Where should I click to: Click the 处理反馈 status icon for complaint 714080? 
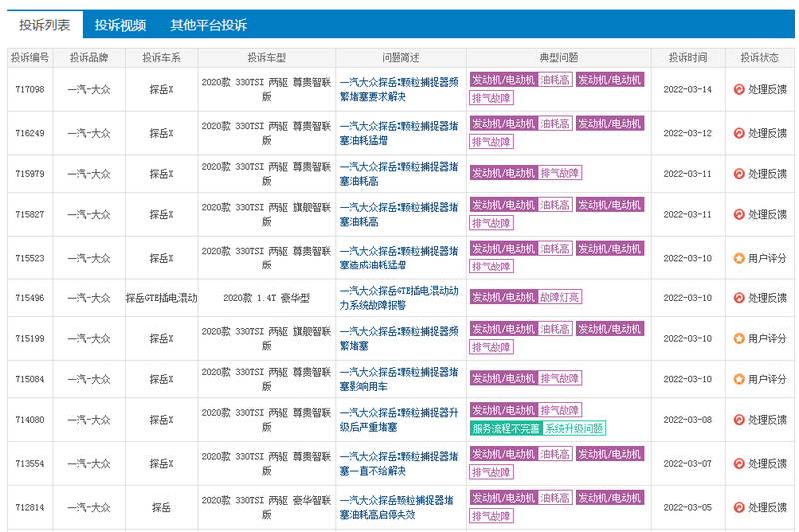pos(739,420)
